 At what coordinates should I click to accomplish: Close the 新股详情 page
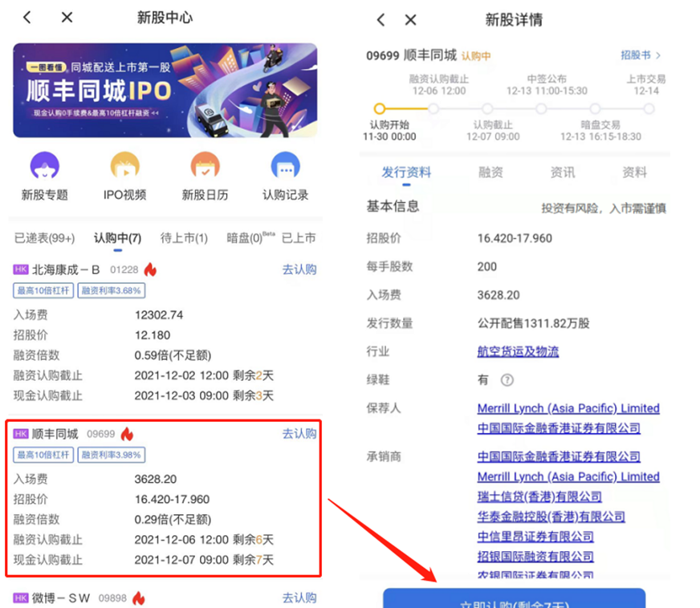click(x=411, y=19)
